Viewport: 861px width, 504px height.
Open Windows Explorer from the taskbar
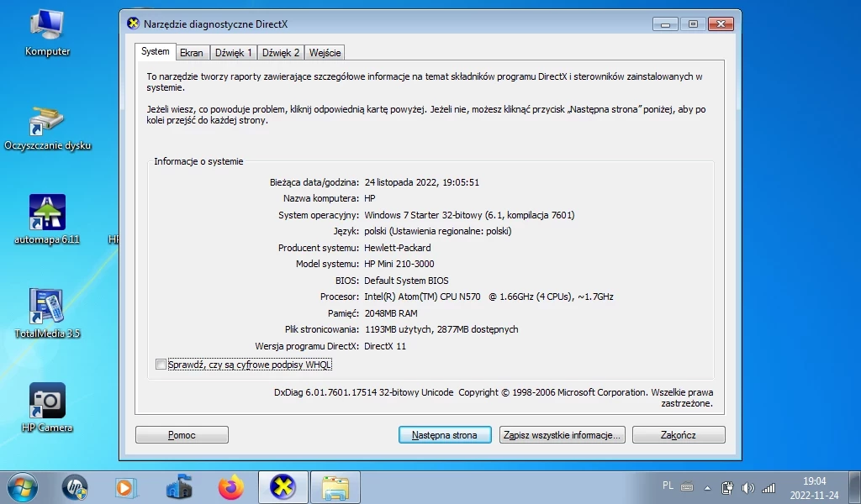tap(335, 487)
